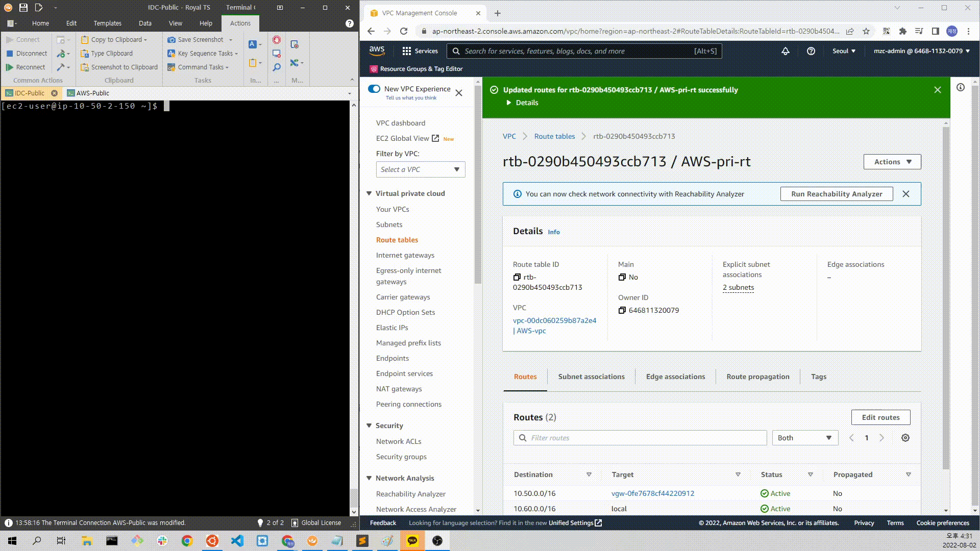Open AWS notifications bell icon
Screen dimensions: 980x551
coord(785,51)
